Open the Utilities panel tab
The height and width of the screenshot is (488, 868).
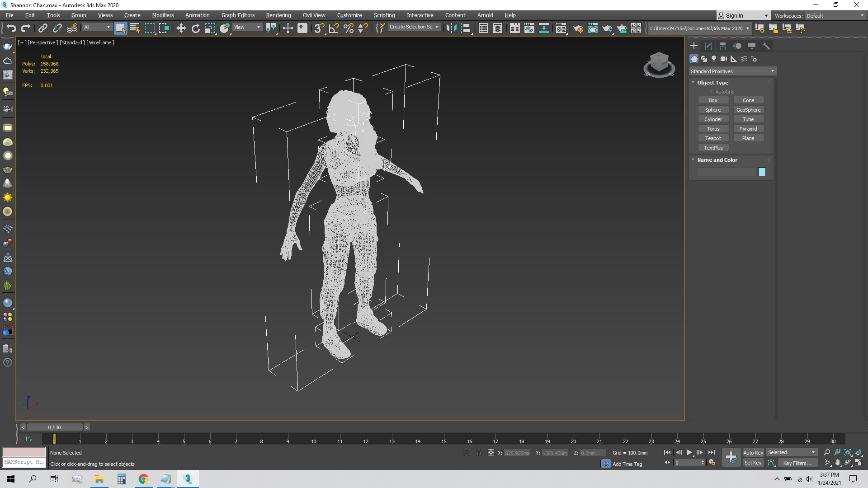766,46
